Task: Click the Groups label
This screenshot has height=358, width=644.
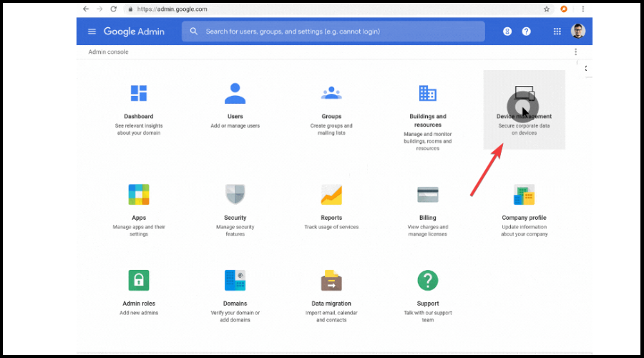Action: [331, 116]
